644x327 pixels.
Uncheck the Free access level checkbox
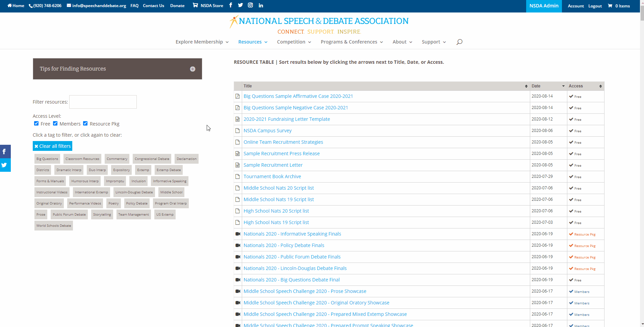[x=36, y=124]
